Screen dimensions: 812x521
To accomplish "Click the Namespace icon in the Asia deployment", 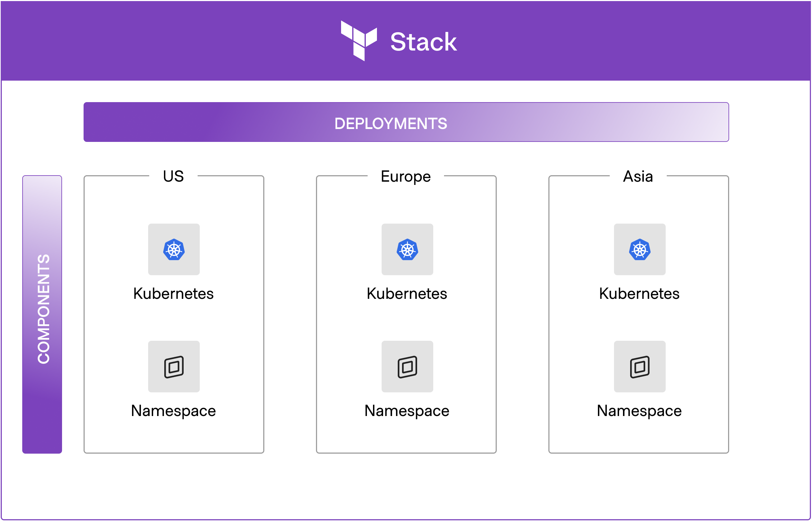I will pyautogui.click(x=639, y=366).
